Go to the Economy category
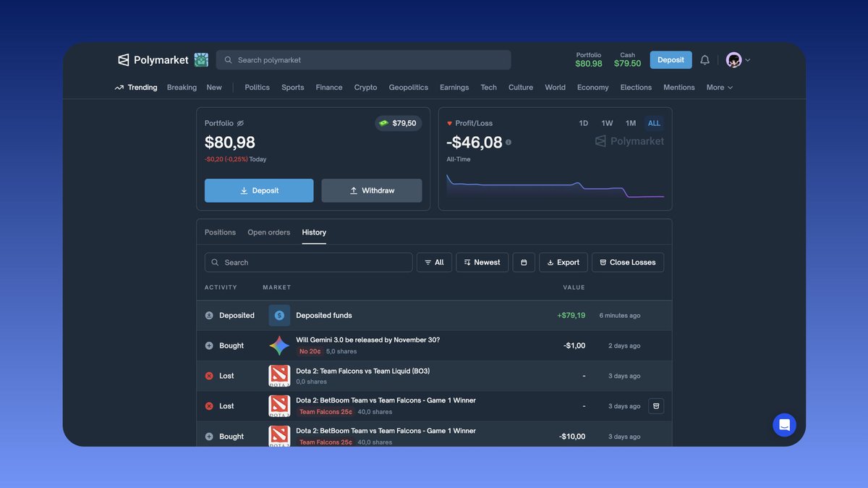This screenshot has width=868, height=488. [x=592, y=88]
